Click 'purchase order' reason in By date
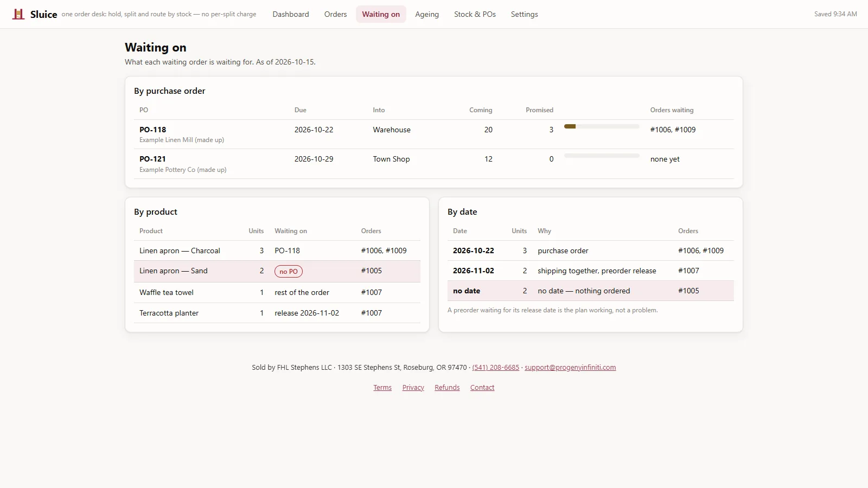 coord(563,251)
